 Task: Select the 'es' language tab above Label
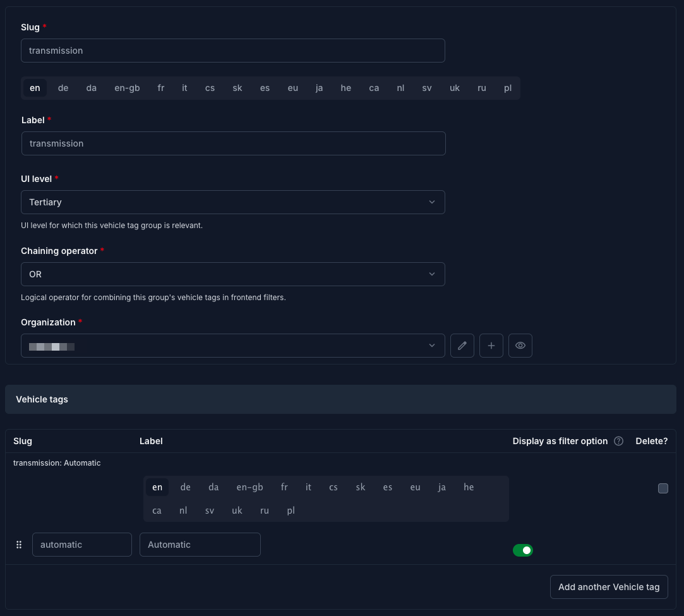tap(265, 88)
